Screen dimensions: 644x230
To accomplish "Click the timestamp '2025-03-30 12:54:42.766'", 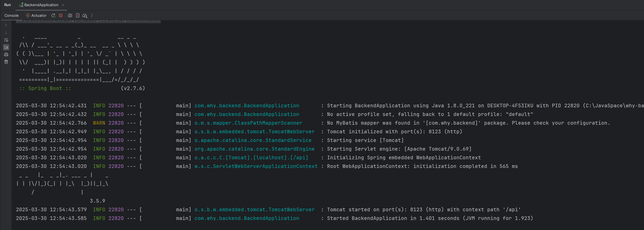I will click(x=51, y=123).
